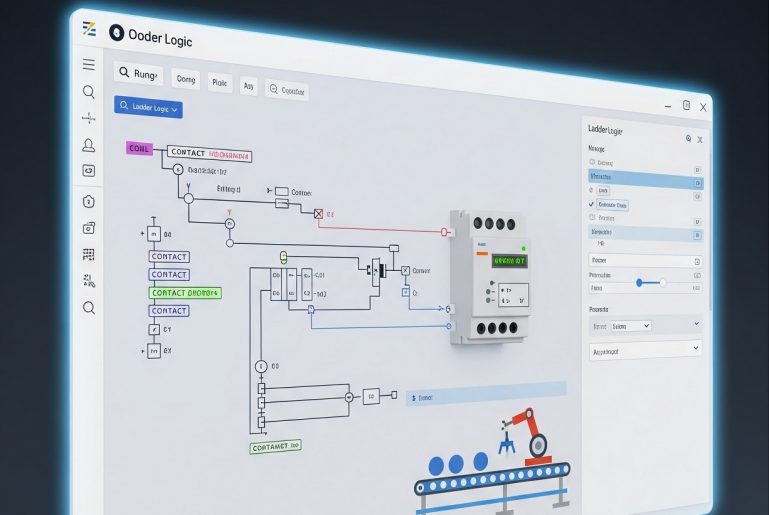Click the icon inside the Fbomer input field

click(x=697, y=262)
